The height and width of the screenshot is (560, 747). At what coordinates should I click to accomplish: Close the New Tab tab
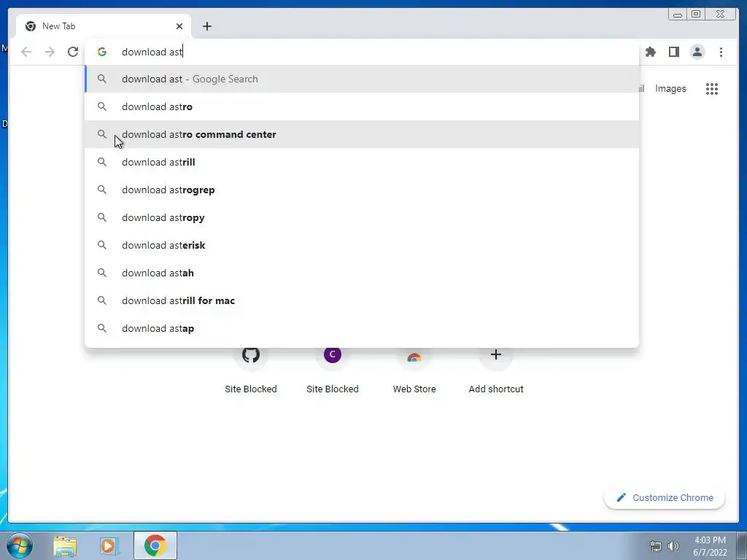[179, 26]
